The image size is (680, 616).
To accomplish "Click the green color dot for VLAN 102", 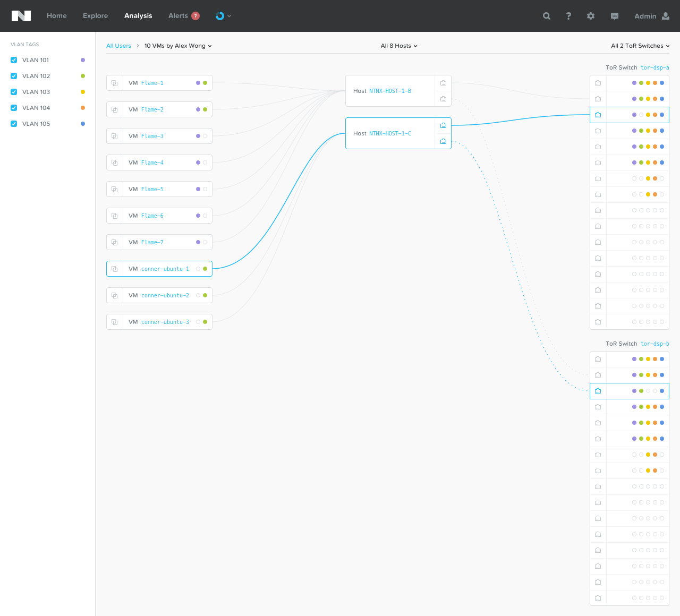I will click(83, 76).
